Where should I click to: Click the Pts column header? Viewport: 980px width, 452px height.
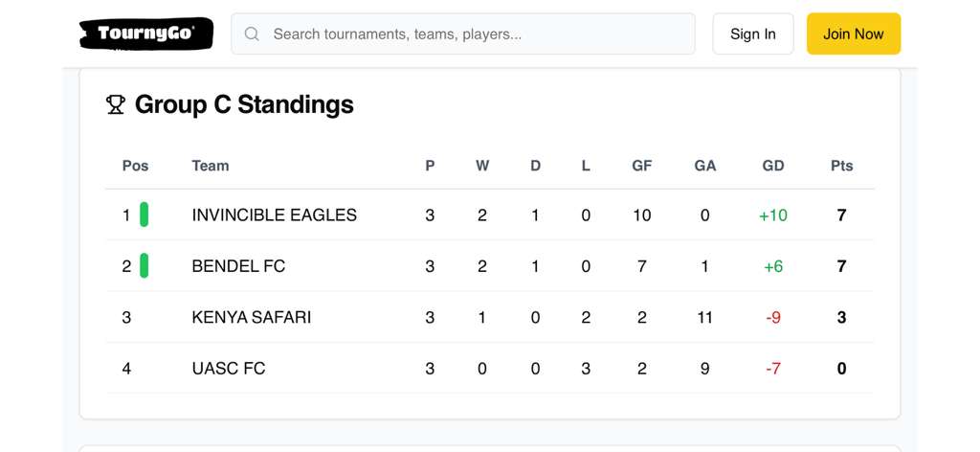pyautogui.click(x=841, y=166)
